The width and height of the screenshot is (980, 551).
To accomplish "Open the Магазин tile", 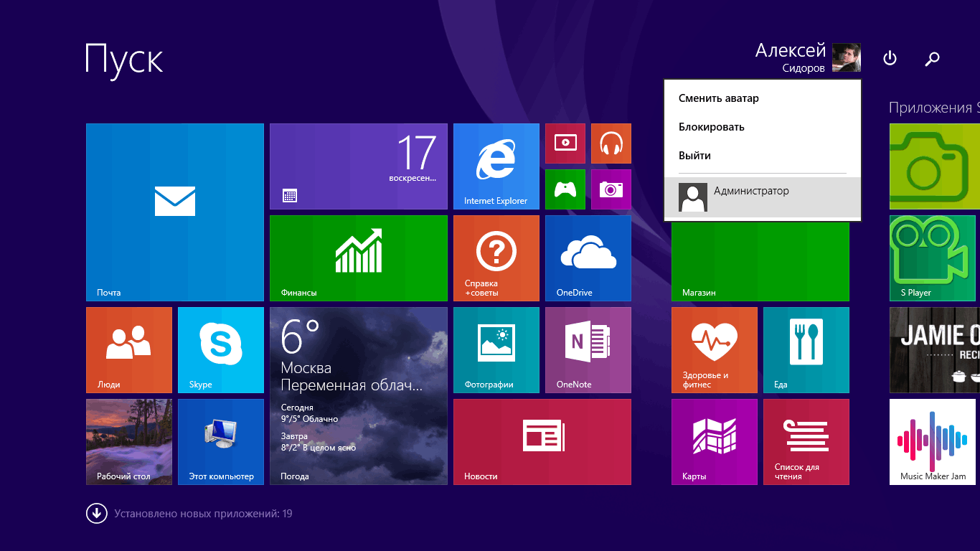I will pos(760,262).
